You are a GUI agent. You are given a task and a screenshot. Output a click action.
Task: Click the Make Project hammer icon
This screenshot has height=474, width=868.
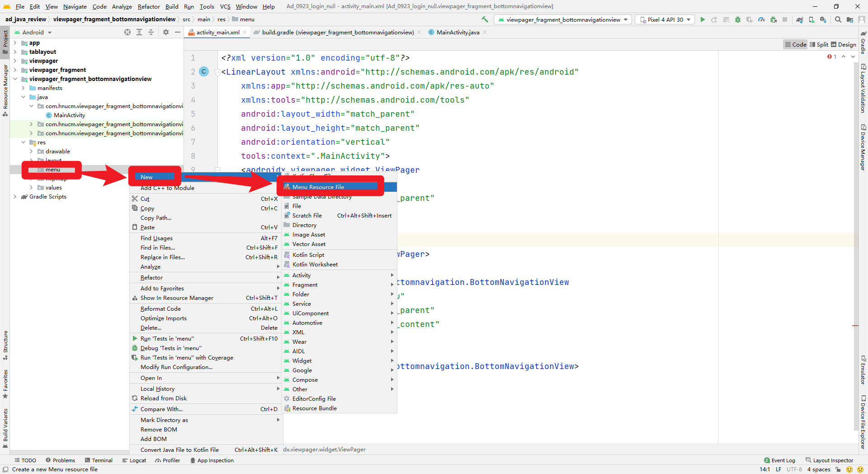485,19
